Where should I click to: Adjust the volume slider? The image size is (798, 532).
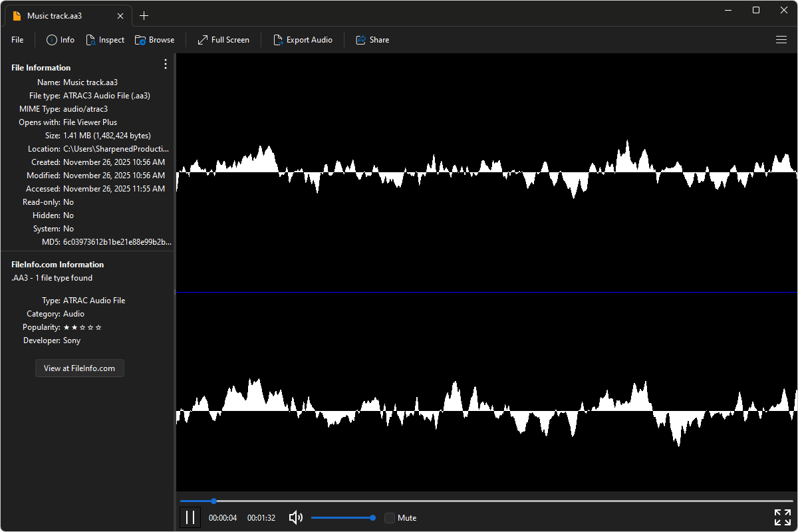343,517
